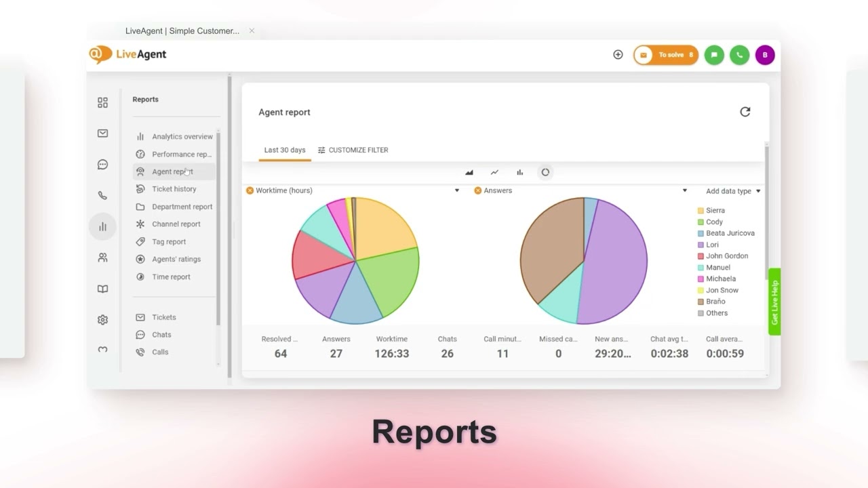Open the phone calls icon in sidebar

(102, 195)
